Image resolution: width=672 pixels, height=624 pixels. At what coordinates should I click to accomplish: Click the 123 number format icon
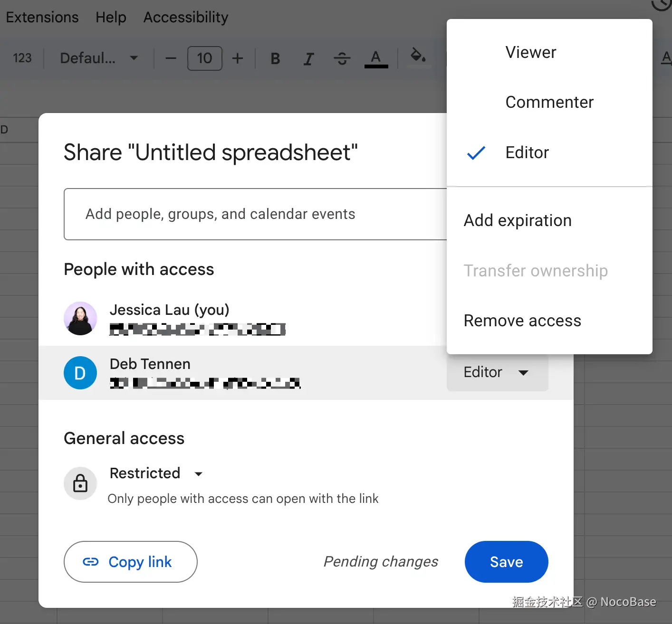coord(22,58)
